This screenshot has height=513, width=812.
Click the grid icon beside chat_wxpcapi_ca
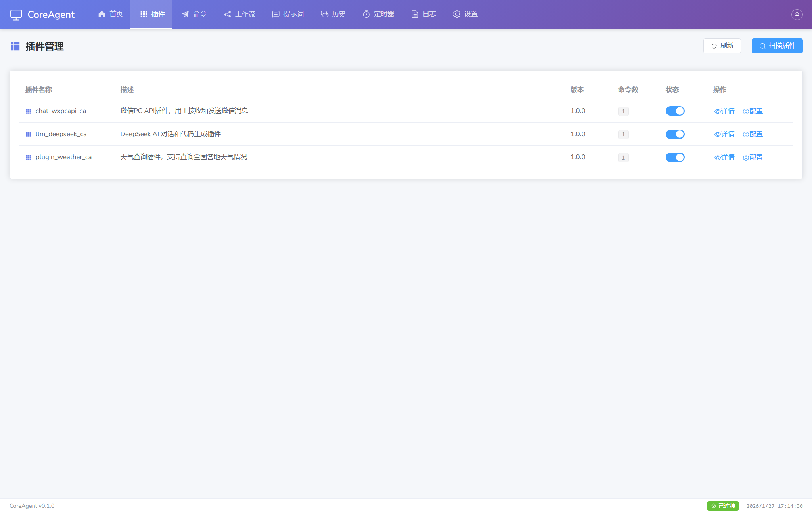[x=28, y=111]
